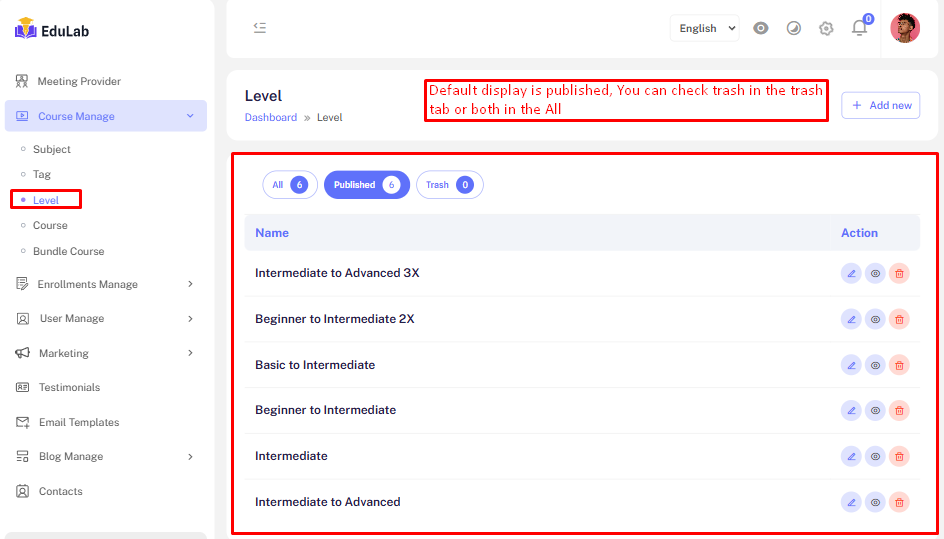Image resolution: width=944 pixels, height=539 pixels.
Task: Toggle the dark mode icon in header
Action: [x=794, y=28]
